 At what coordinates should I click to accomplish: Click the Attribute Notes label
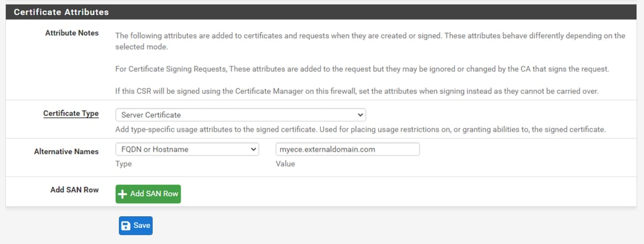coord(72,33)
